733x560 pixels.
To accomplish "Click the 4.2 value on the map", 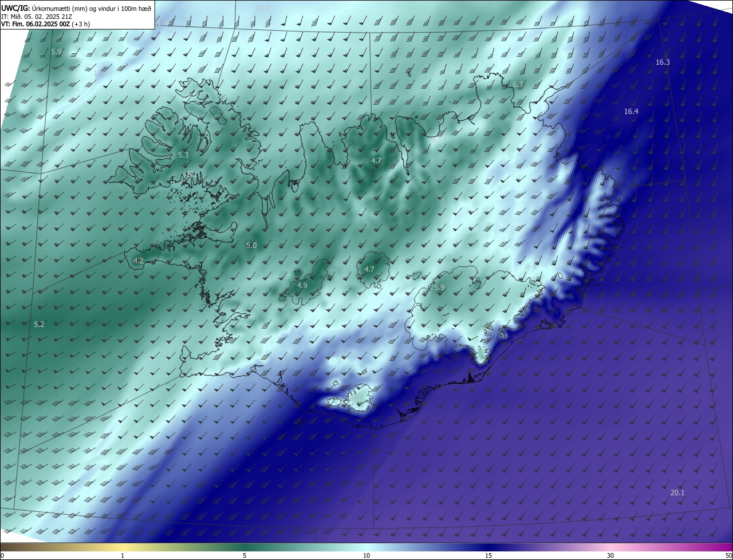I will coord(138,261).
